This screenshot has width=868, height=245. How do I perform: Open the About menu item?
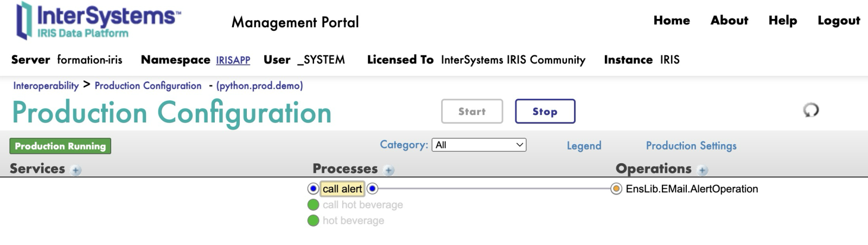[x=729, y=21]
